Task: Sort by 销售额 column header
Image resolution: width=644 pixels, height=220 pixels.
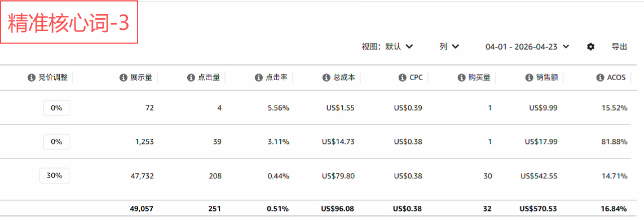Action: (548, 77)
